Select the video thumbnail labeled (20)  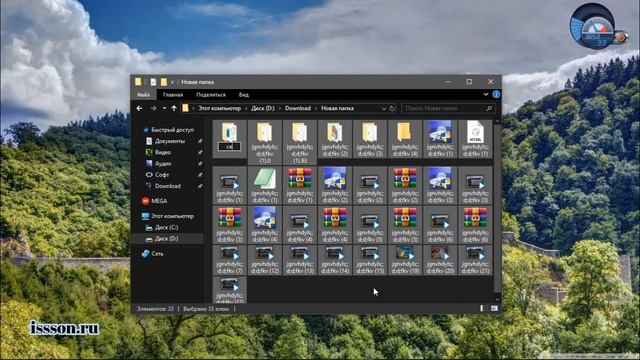click(440, 260)
